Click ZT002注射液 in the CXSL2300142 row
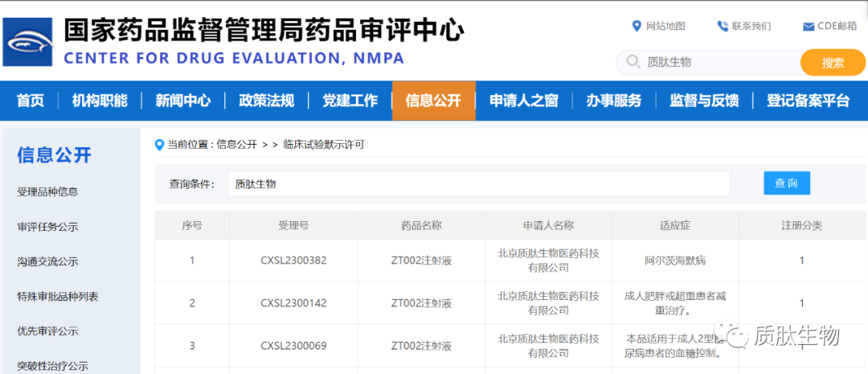This screenshot has height=374, width=868. point(421,303)
